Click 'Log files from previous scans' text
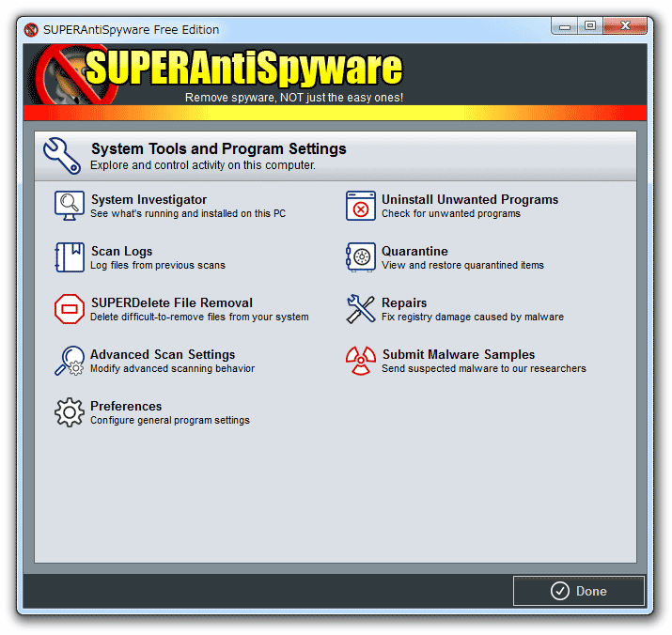This screenshot has width=672, height=635. pyautogui.click(x=158, y=265)
